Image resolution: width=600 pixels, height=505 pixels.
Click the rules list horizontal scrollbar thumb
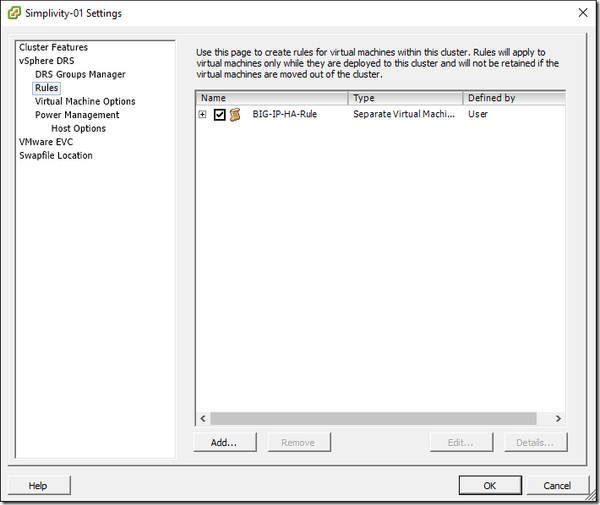[373, 419]
